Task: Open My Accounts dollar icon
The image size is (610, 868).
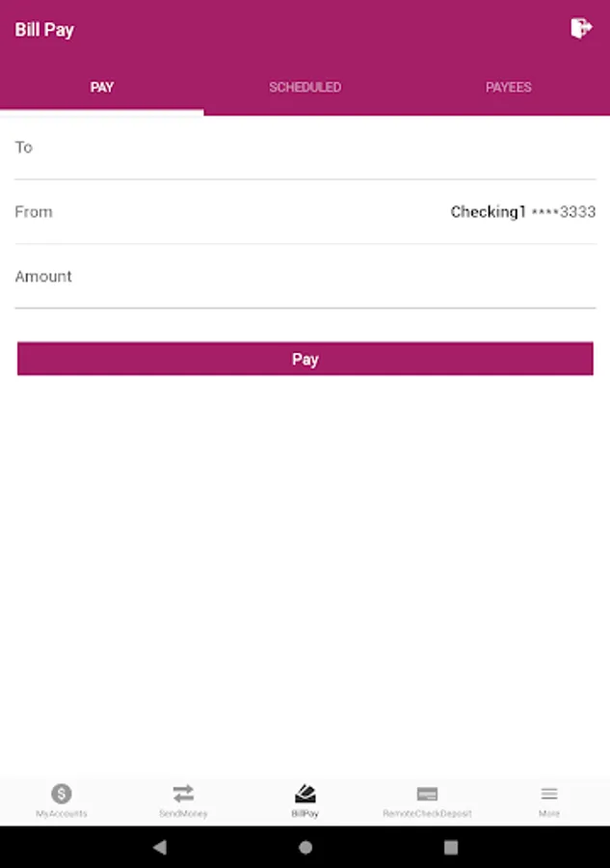Action: click(x=62, y=794)
